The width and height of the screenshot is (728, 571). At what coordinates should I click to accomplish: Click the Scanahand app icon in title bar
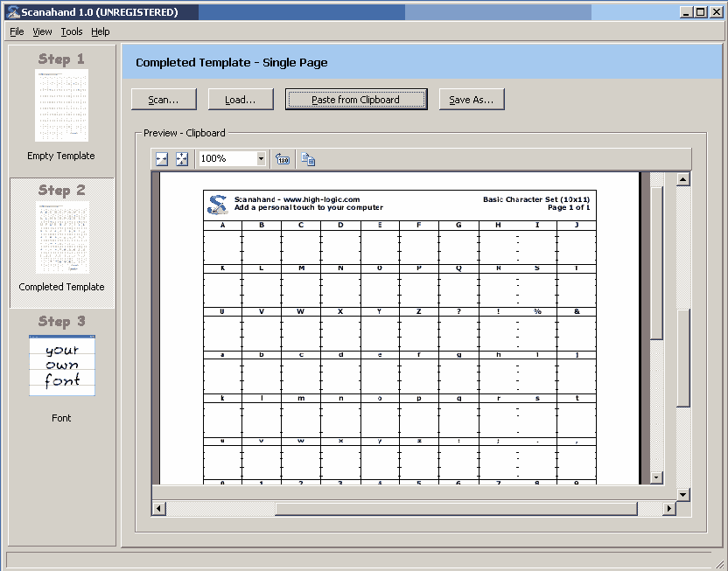[13, 12]
